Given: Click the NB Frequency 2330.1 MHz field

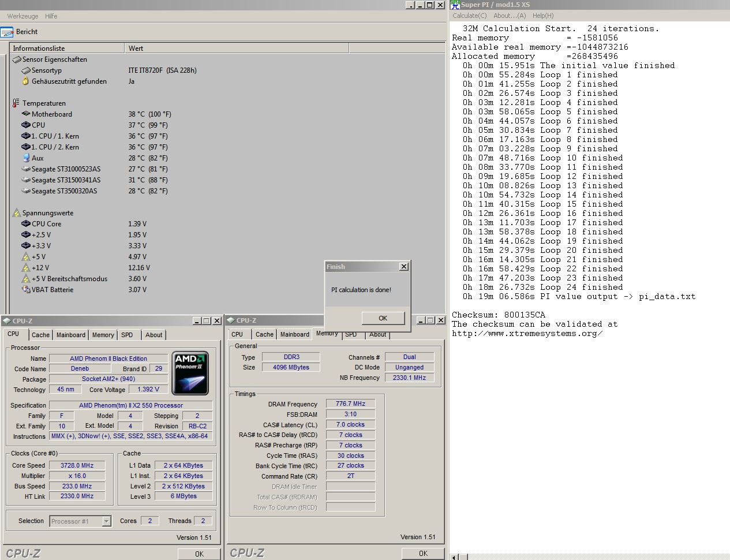Looking at the screenshot, I should pos(410,378).
